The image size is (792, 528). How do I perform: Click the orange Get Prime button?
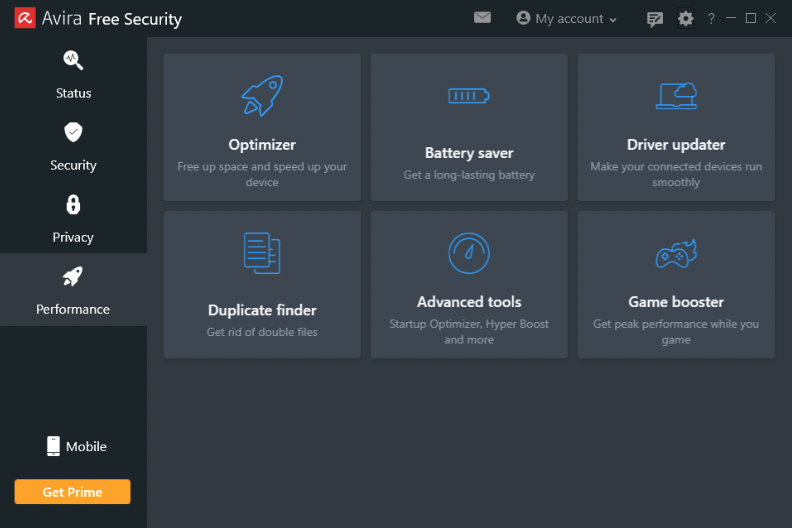click(x=72, y=492)
